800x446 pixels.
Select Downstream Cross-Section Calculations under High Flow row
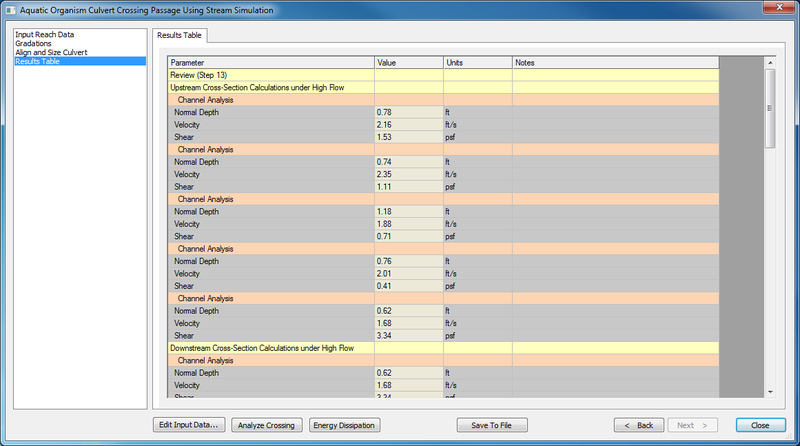pos(443,348)
